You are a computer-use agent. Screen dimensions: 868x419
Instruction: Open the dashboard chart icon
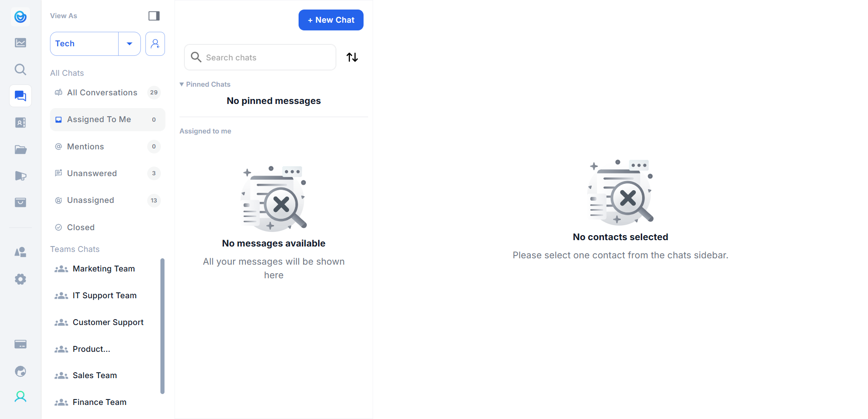pos(20,43)
